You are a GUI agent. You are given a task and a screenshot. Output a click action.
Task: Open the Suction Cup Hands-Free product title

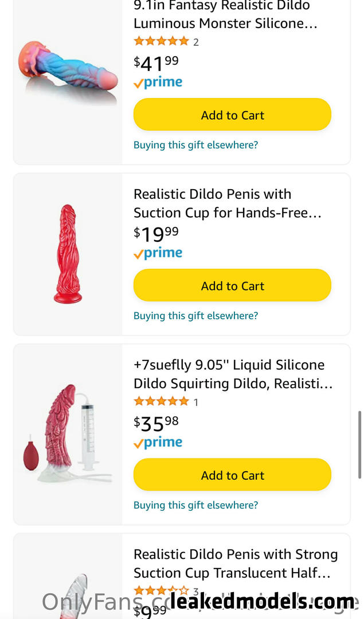[x=228, y=203]
